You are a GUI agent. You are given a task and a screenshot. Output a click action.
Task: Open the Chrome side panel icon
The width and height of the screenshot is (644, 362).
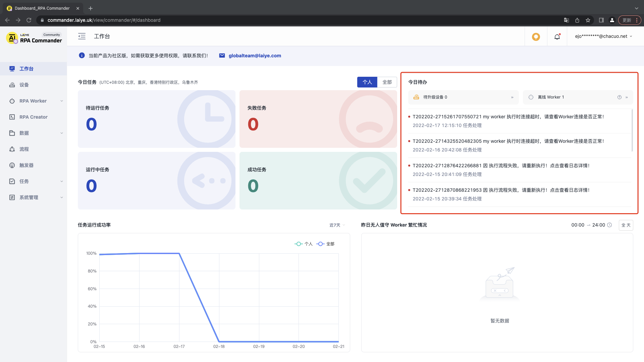click(601, 20)
